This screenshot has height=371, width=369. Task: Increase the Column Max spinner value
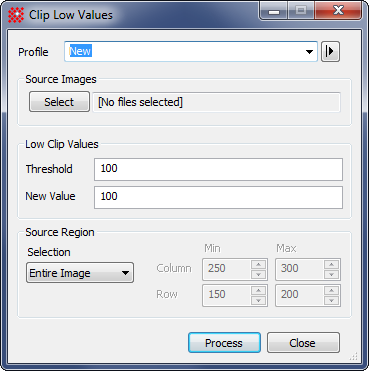(x=331, y=264)
